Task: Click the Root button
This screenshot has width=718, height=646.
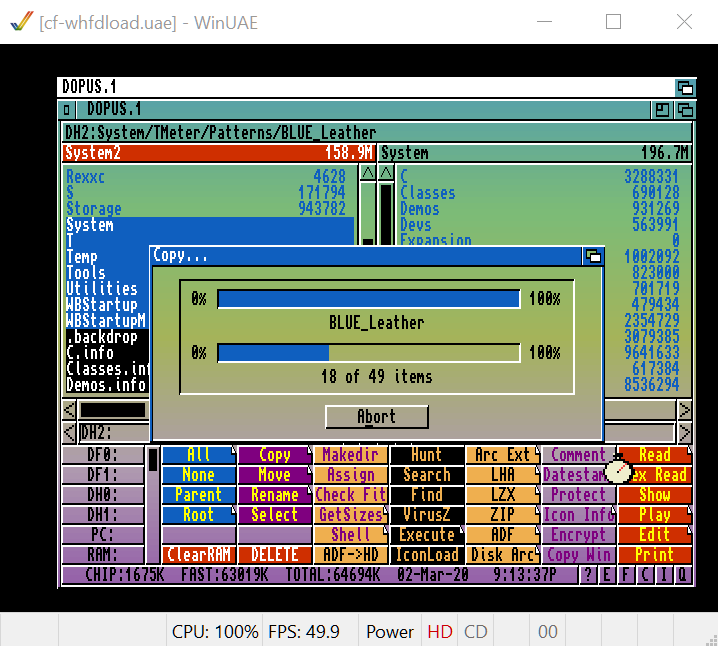Action: click(199, 515)
